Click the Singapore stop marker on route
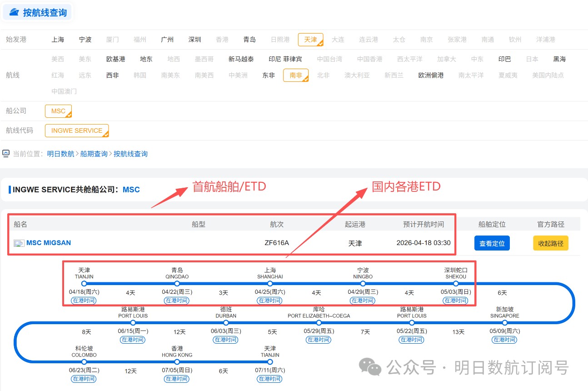This screenshot has height=391, width=588. click(x=504, y=323)
